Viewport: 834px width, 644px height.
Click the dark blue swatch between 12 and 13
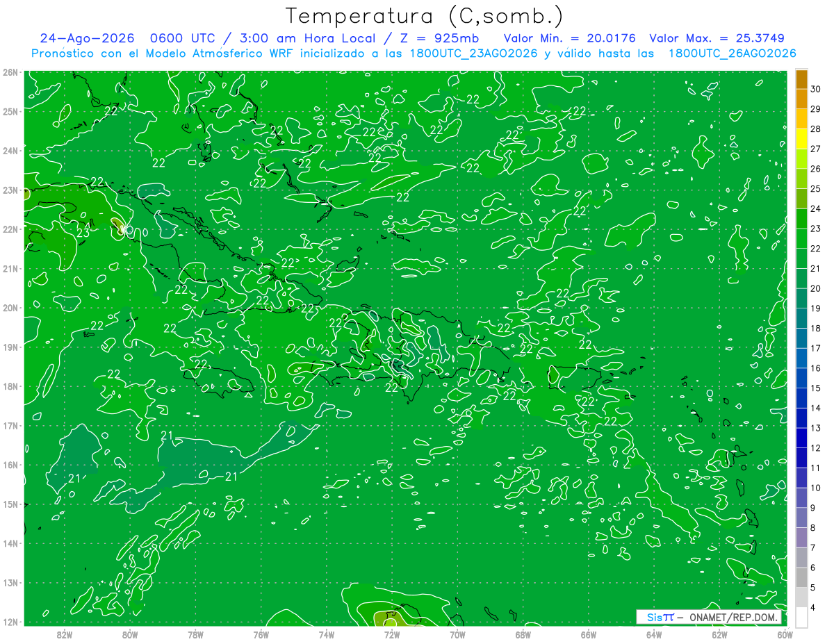(x=801, y=438)
